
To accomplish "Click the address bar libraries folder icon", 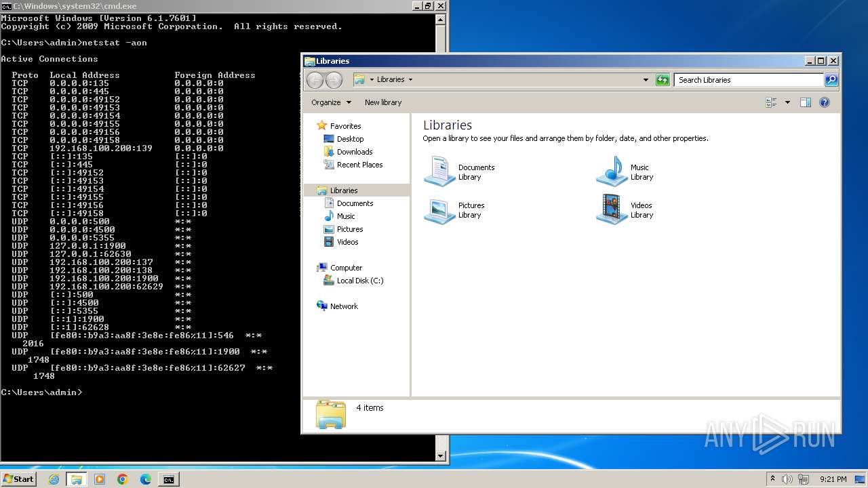I will click(360, 79).
